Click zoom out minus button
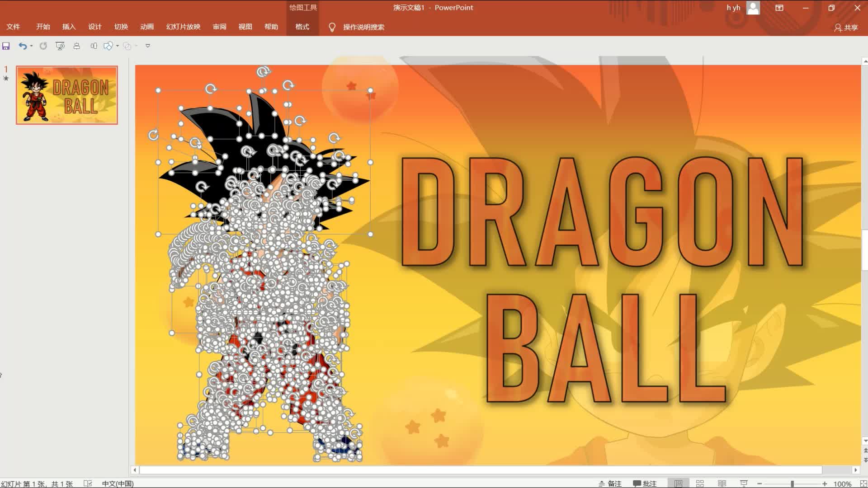Viewport: 868px width, 488px height. (x=759, y=483)
